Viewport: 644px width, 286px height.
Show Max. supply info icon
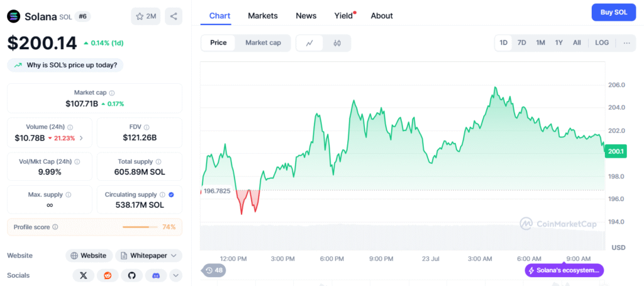click(x=68, y=195)
